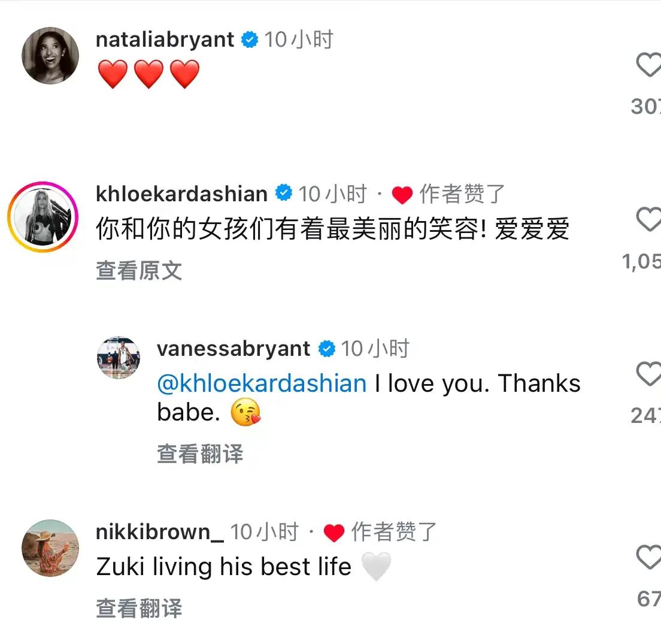Open the nataliabryant username

click(165, 40)
